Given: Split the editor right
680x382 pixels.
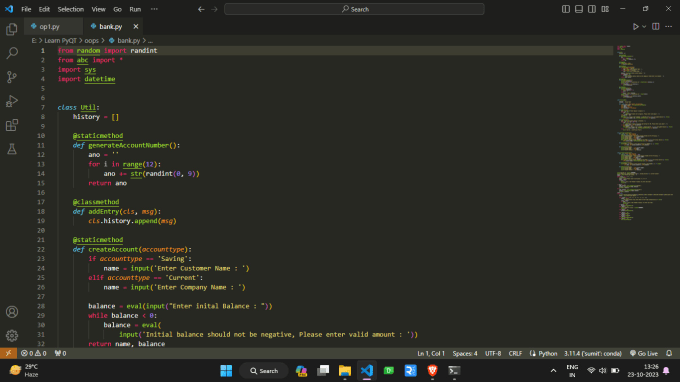Looking at the screenshot, I should click(x=656, y=26).
